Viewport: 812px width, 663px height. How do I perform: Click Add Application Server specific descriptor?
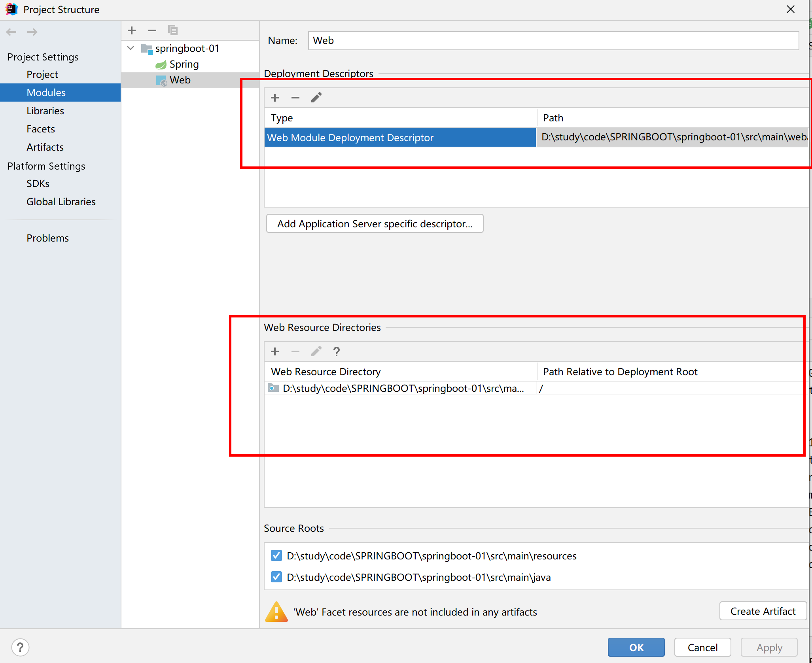375,224
